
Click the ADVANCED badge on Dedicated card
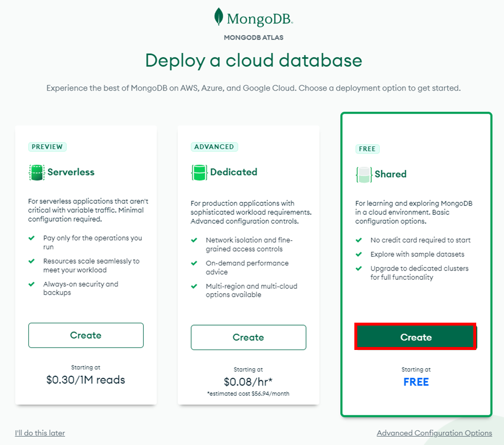[x=214, y=147]
